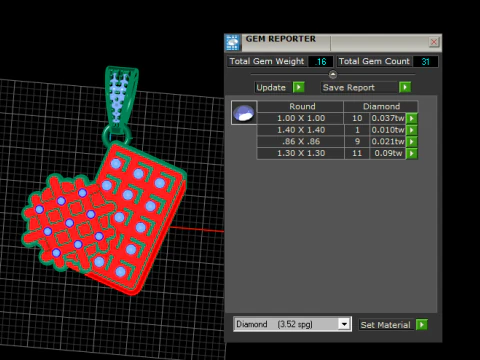The image size is (480, 360).
Task: Click the weight cell 0.09tw
Action: (388, 153)
